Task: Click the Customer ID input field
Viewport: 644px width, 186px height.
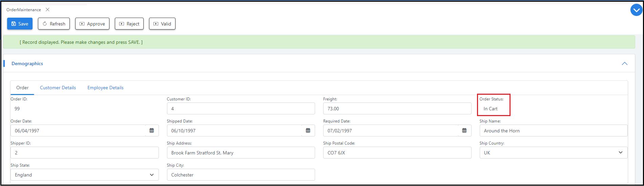Action: point(241,109)
